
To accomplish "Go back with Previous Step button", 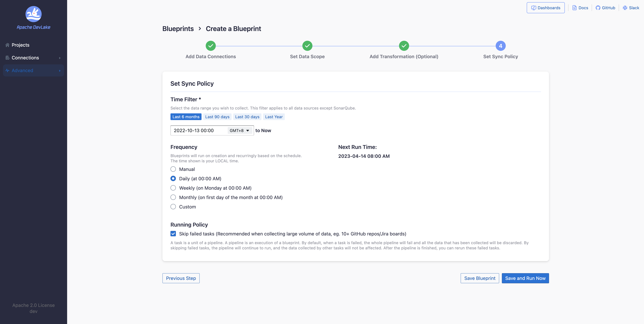I will click(181, 278).
